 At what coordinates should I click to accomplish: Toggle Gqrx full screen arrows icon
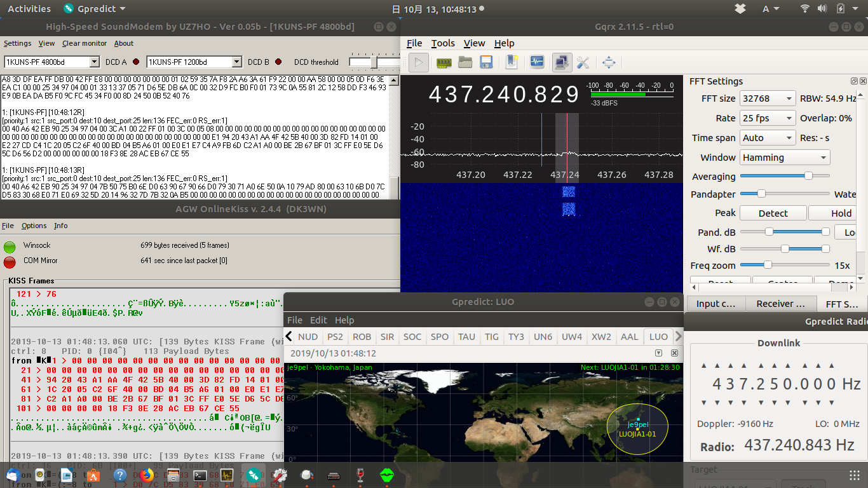click(609, 62)
